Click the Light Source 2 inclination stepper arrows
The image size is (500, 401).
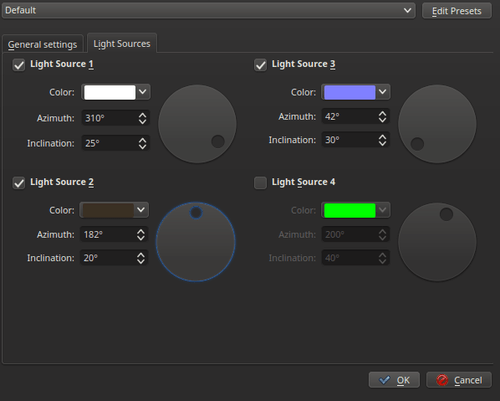click(141, 258)
